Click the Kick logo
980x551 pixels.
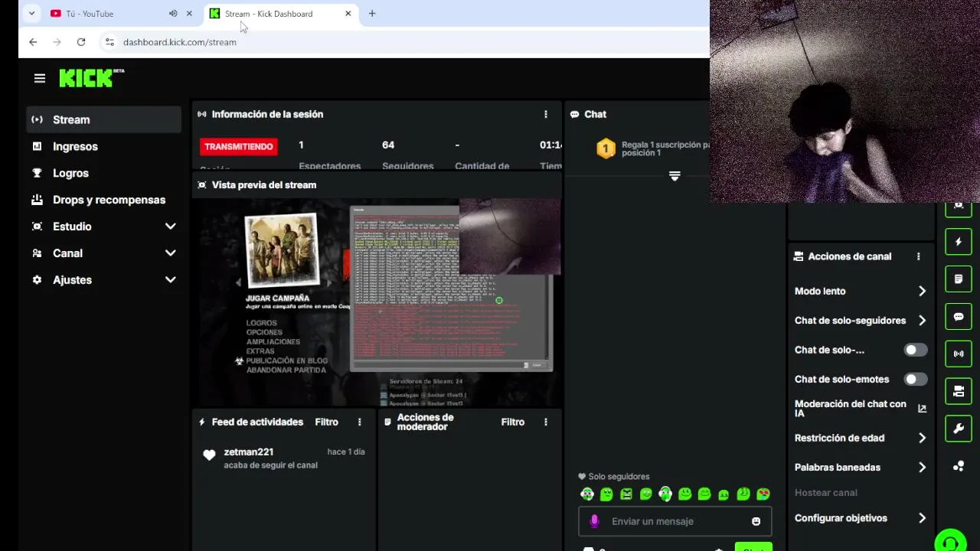click(x=91, y=77)
